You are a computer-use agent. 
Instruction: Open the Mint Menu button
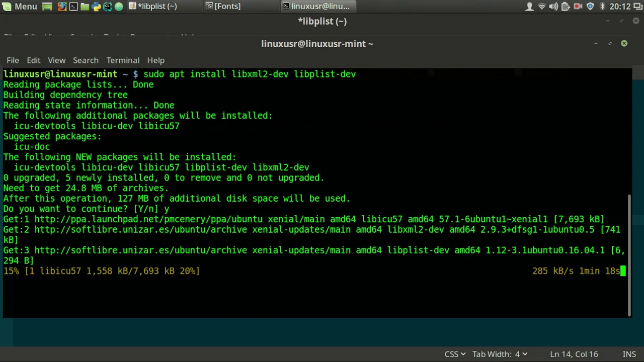pos(20,7)
